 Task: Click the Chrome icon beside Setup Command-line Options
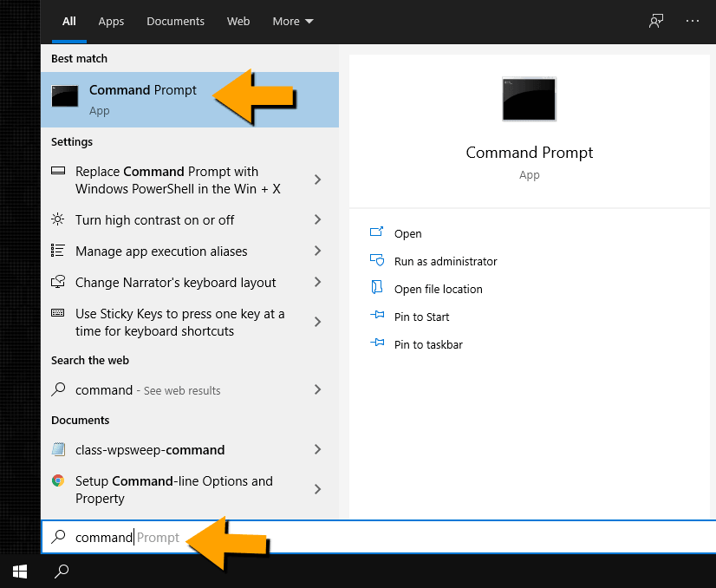[x=58, y=481]
